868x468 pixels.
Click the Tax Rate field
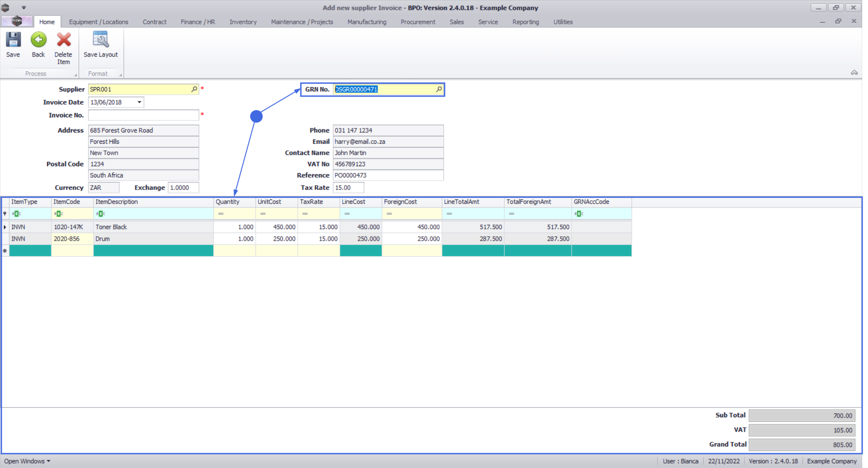(348, 188)
